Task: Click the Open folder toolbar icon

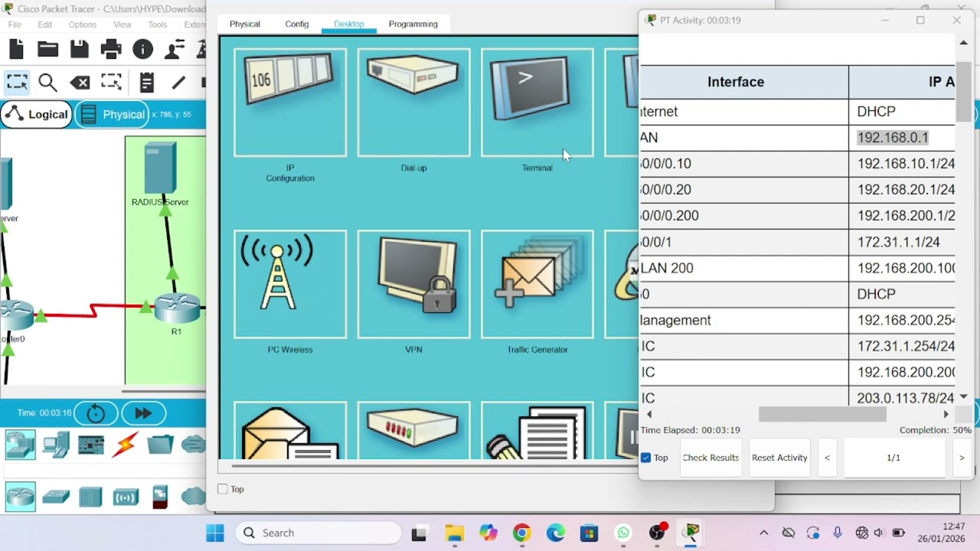Action: pyautogui.click(x=47, y=50)
